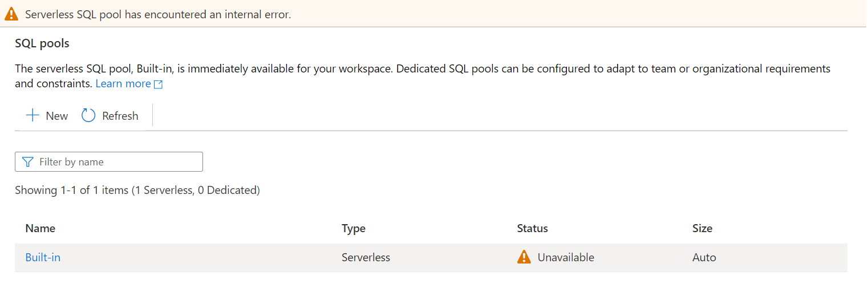The width and height of the screenshot is (868, 308).
Task: Sort by the Type column header
Action: pos(354,228)
